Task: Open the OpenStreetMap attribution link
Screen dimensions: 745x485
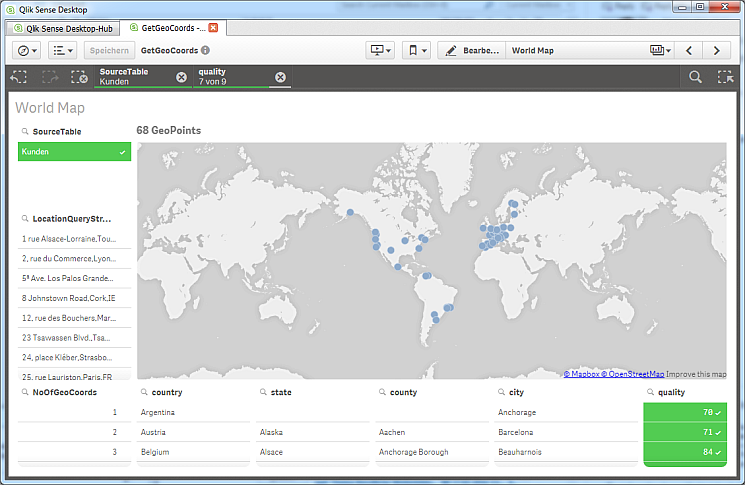Action: tap(632, 374)
